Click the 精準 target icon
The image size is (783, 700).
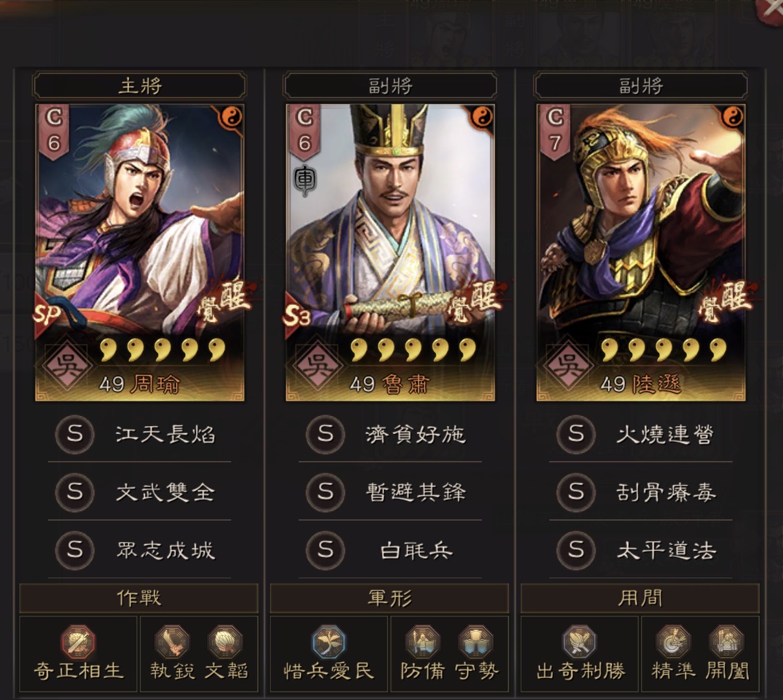[x=673, y=641]
